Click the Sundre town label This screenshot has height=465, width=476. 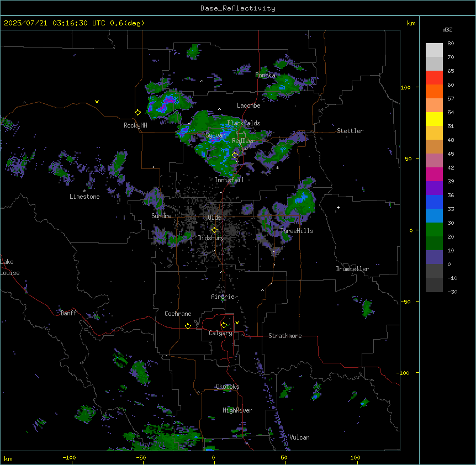click(161, 216)
